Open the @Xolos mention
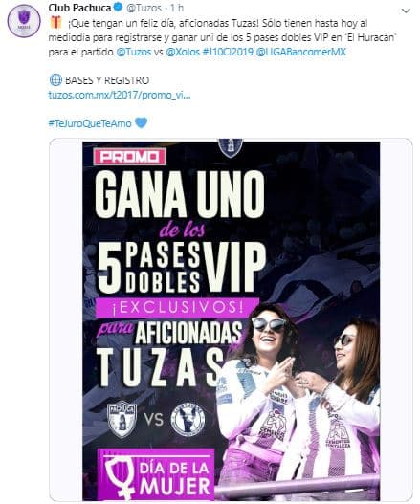Screen dimensions: 420x504 coord(183,52)
